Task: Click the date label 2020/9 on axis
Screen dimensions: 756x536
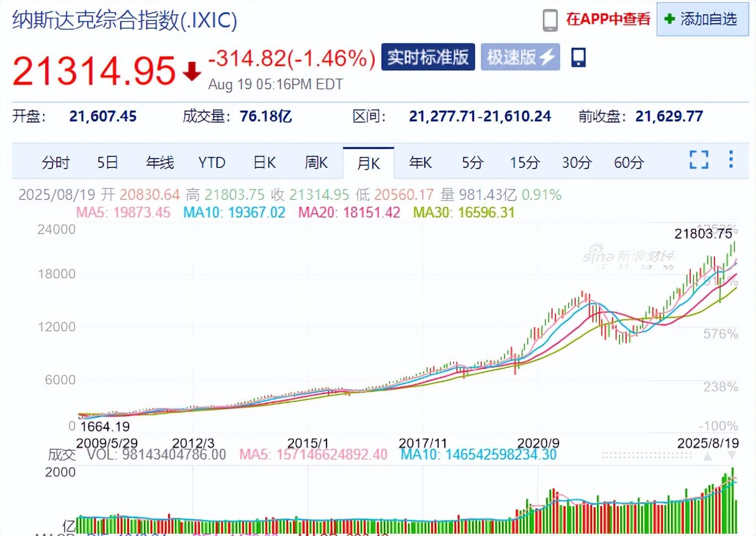Action: point(538,443)
